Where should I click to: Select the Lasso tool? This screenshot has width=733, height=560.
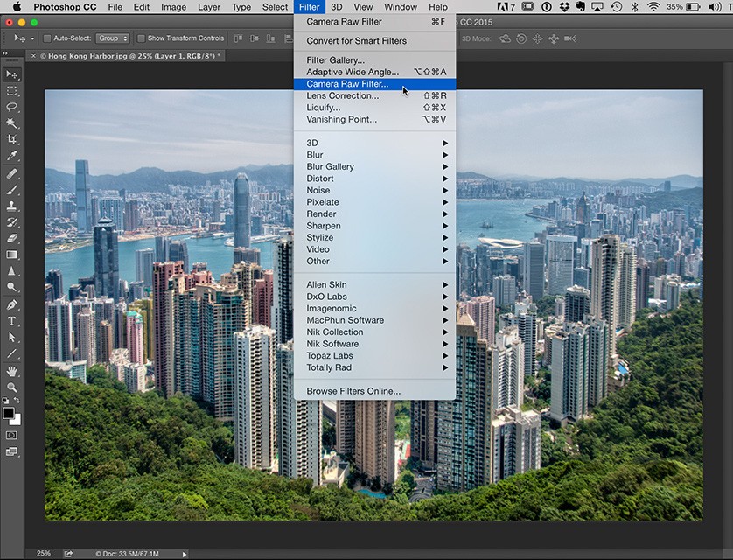point(12,107)
